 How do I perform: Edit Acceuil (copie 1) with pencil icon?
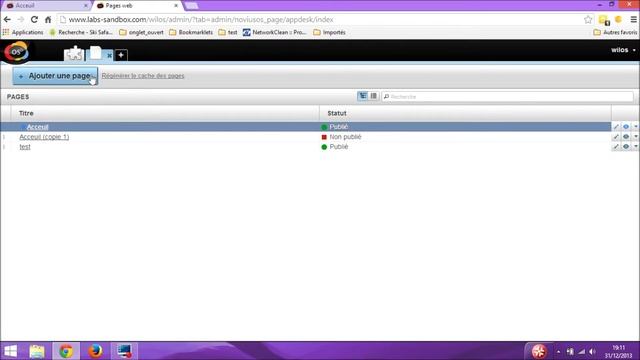(616, 137)
